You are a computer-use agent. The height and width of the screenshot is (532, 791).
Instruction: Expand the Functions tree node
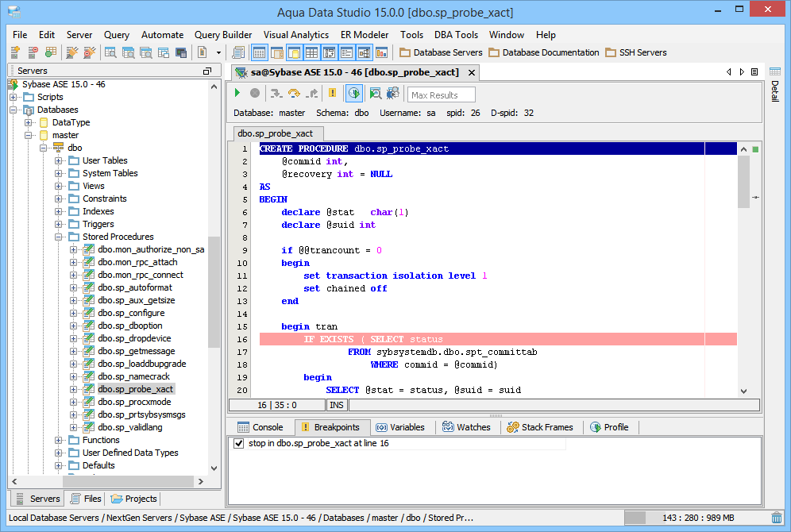[x=60, y=440]
